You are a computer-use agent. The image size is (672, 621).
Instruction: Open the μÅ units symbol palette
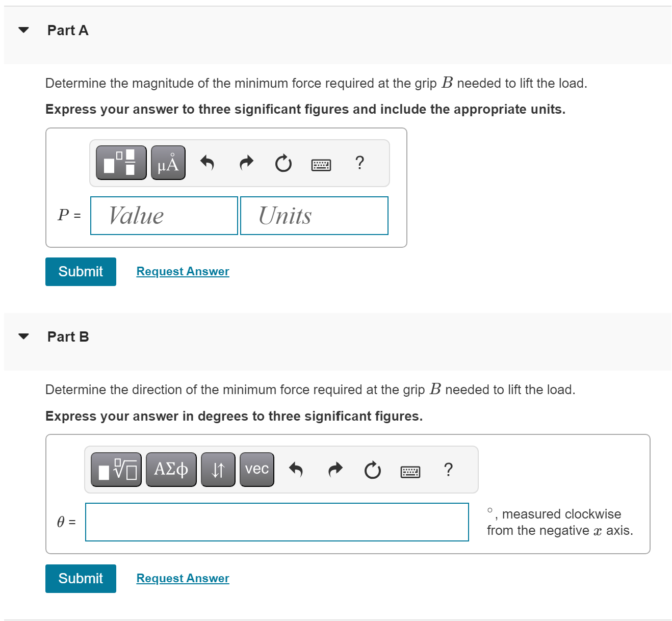coord(168,163)
